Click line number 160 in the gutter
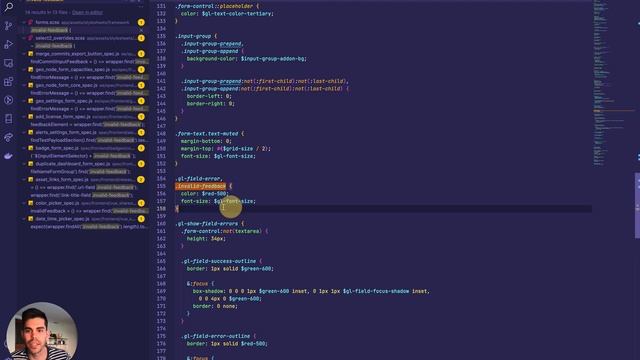This screenshot has height=360, width=640. tap(161, 224)
